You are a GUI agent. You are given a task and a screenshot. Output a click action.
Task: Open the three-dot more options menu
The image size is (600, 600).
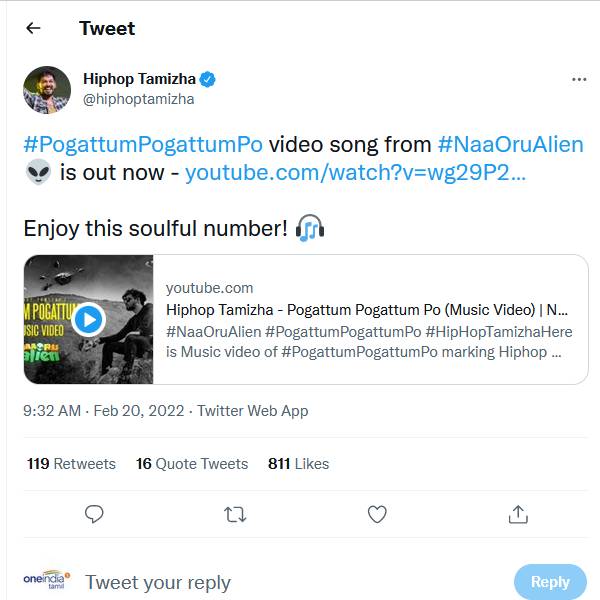coord(579,79)
